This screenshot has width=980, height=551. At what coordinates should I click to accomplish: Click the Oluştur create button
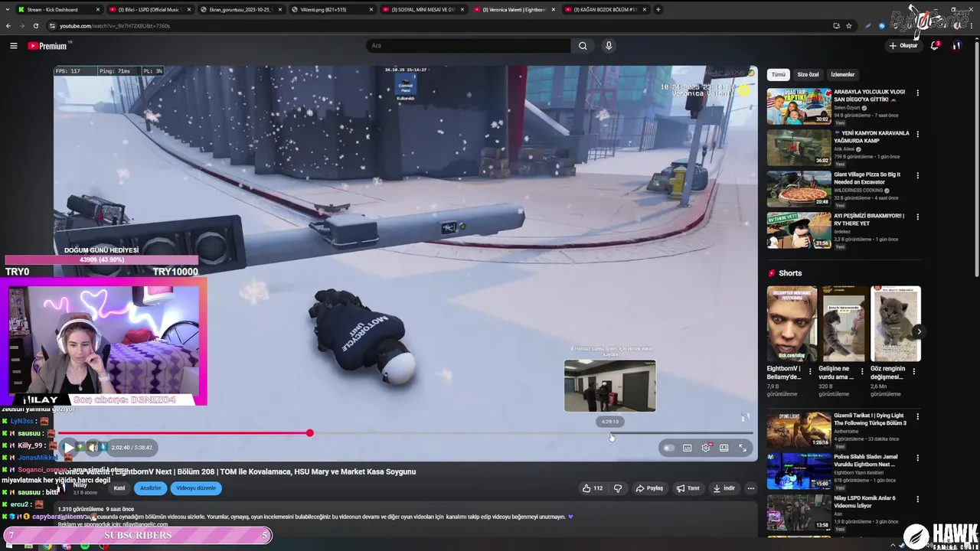[903, 46]
